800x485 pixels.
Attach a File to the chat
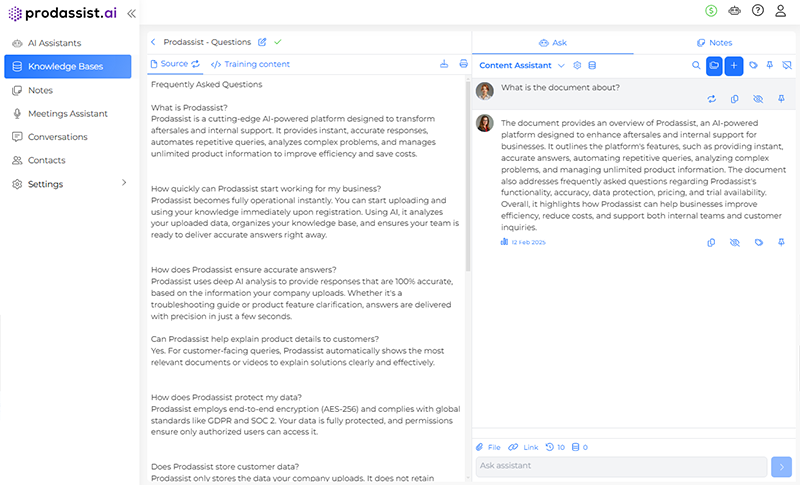(x=488, y=447)
